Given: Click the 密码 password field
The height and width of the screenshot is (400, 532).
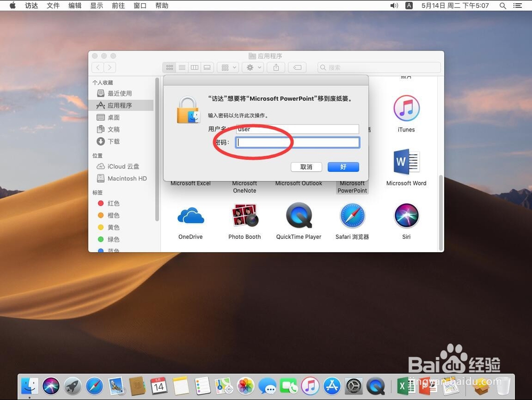Looking at the screenshot, I should 297,142.
